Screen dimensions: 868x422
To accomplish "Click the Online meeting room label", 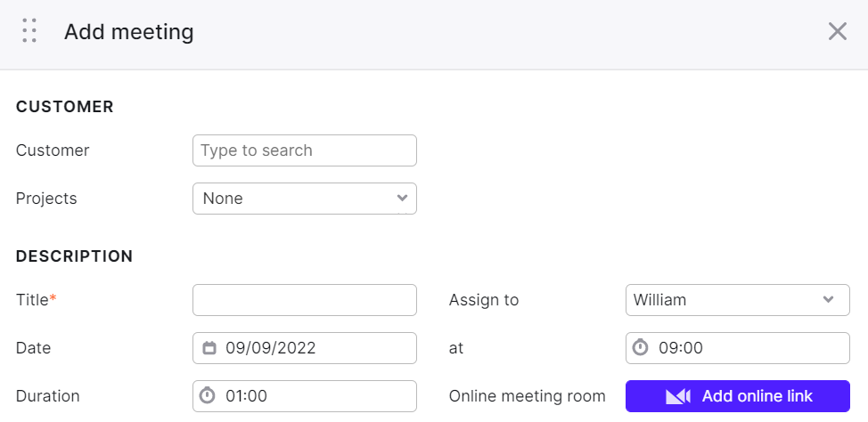I will click(527, 396).
